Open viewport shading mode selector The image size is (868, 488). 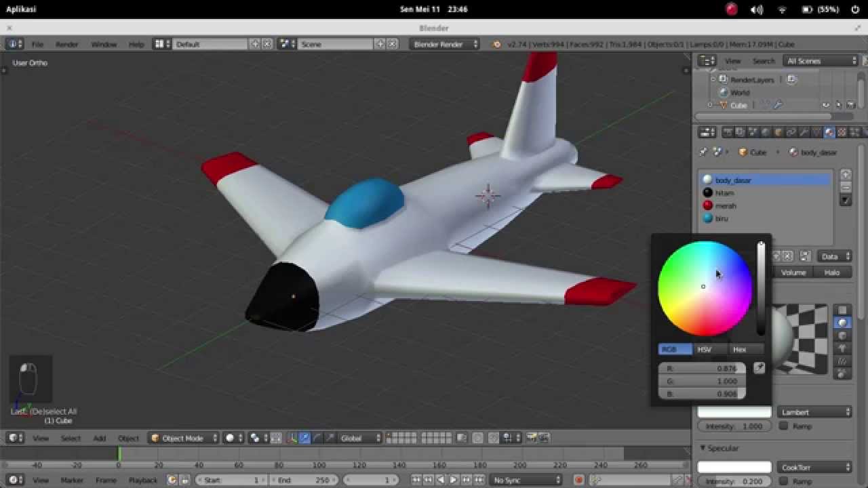233,438
